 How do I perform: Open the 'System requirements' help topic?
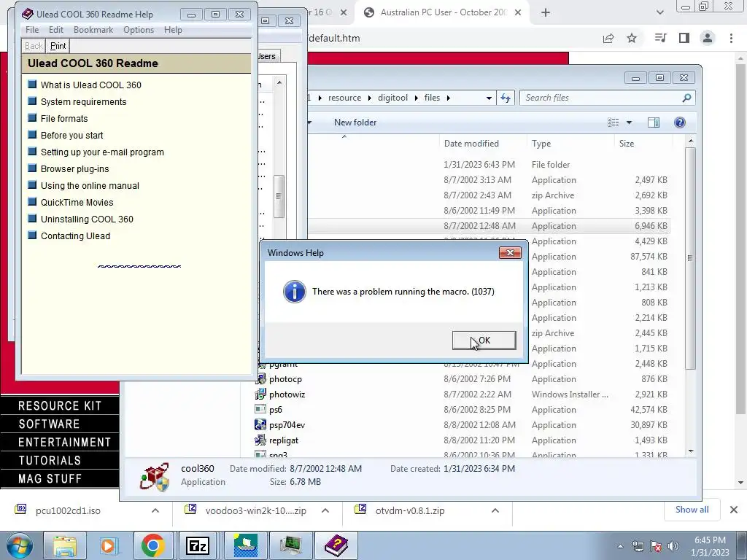click(x=83, y=101)
